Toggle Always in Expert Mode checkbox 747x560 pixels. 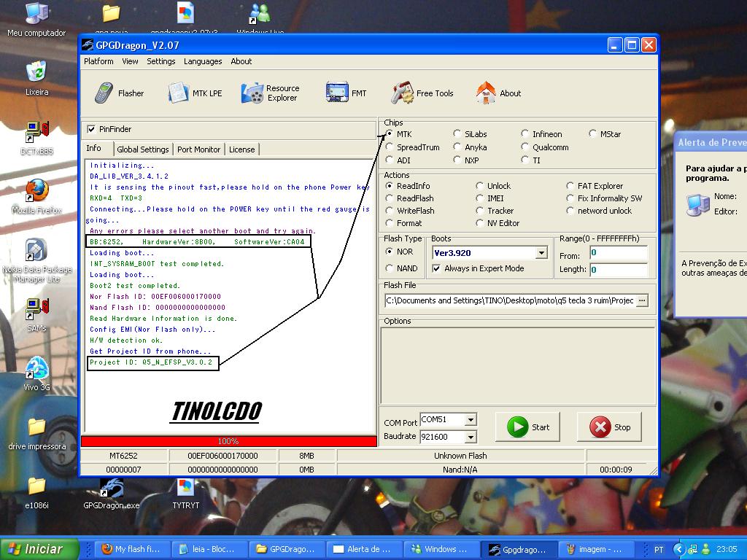436,268
